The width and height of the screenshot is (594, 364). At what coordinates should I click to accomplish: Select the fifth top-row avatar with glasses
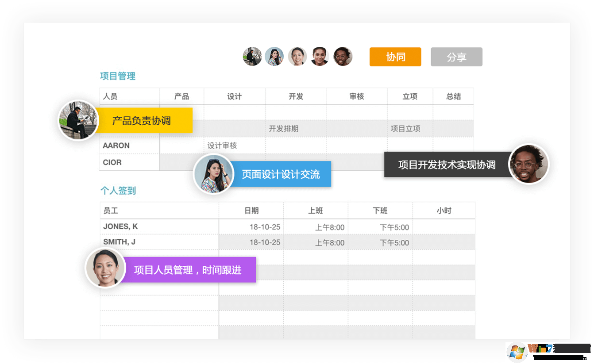pos(343,57)
